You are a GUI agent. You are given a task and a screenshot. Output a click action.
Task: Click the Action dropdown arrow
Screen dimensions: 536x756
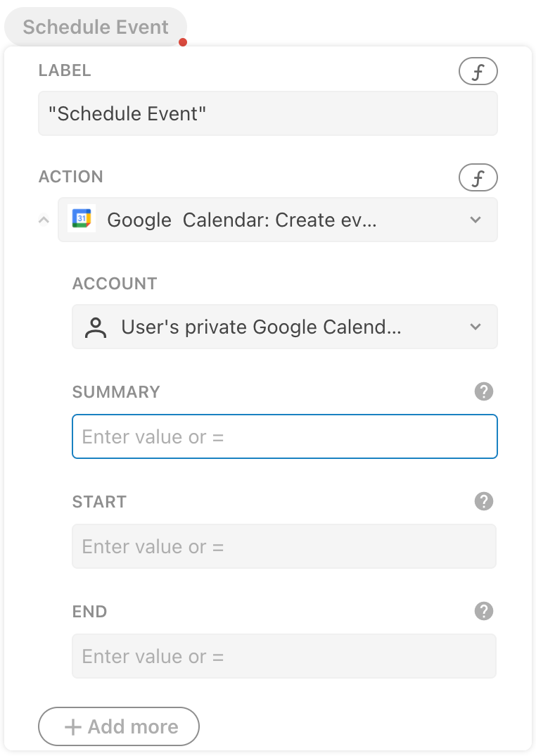(476, 220)
